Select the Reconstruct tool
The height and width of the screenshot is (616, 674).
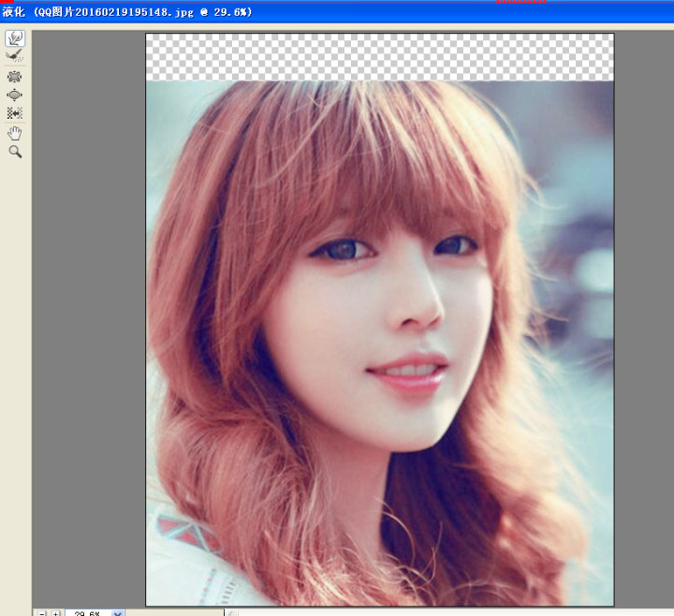(x=14, y=55)
